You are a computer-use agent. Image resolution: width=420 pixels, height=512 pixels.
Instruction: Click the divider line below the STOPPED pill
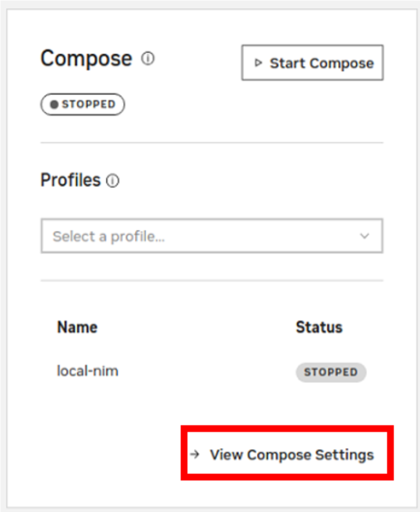tap(212, 143)
